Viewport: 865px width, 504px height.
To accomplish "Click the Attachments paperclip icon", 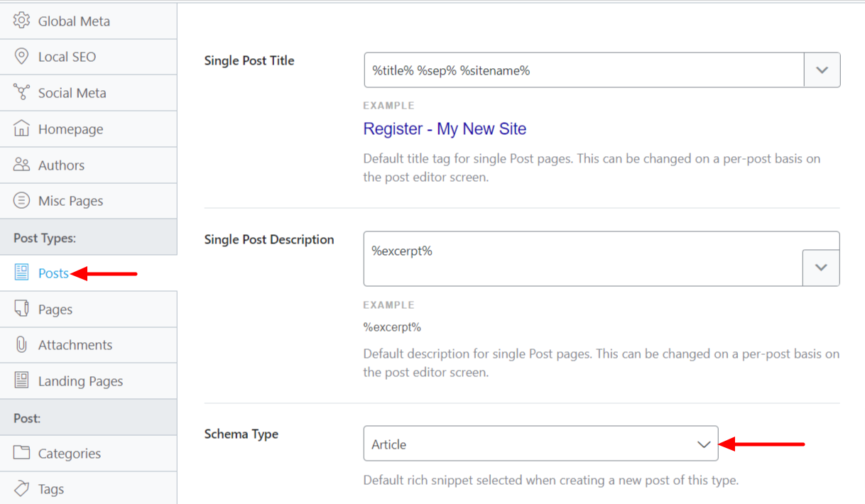I will (22, 345).
